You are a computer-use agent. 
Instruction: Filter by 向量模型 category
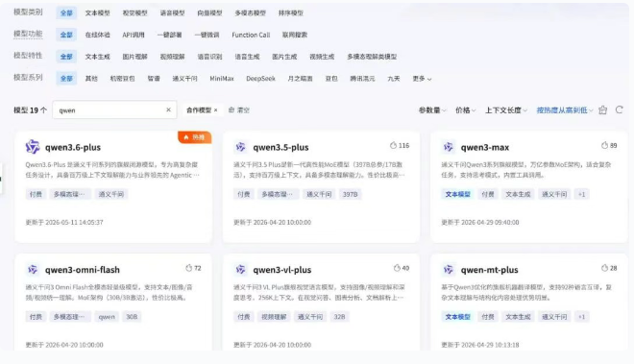[x=209, y=12]
